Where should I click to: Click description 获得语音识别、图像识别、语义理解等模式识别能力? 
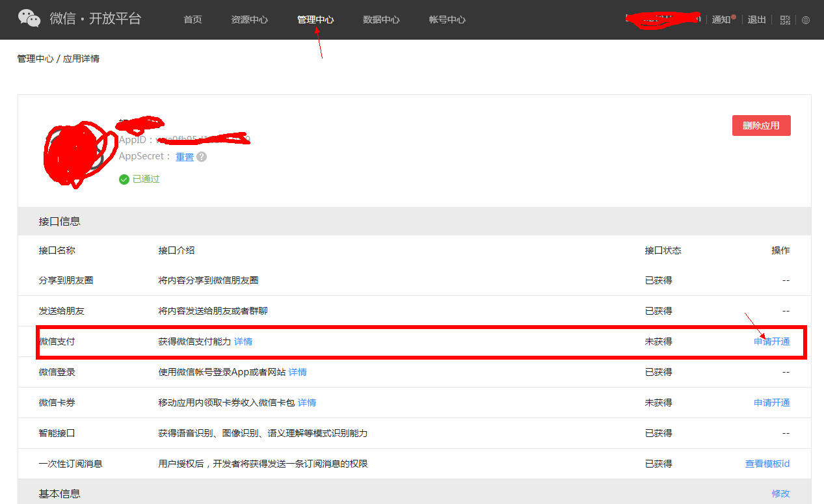[263, 433]
